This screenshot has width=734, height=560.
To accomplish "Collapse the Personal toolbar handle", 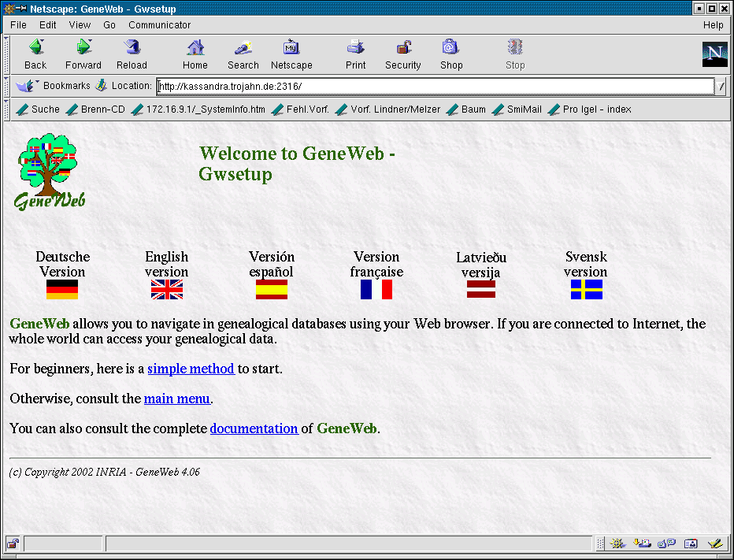I will click(x=6, y=109).
